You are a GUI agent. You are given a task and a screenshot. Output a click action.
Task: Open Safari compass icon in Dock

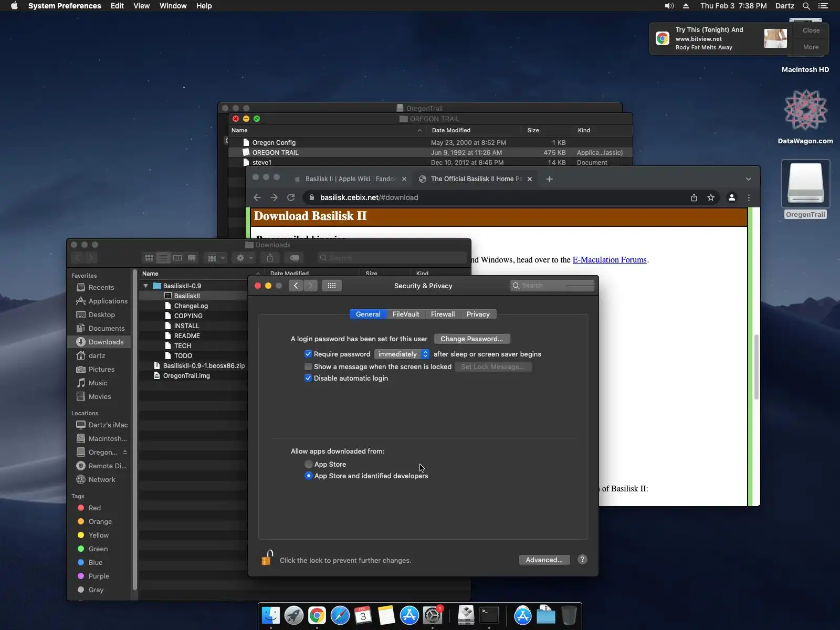[340, 615]
